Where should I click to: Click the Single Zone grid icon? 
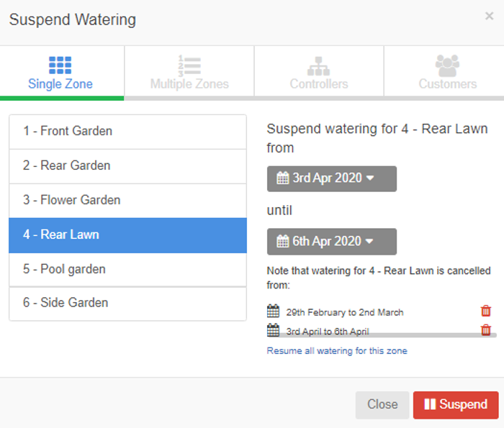60,65
